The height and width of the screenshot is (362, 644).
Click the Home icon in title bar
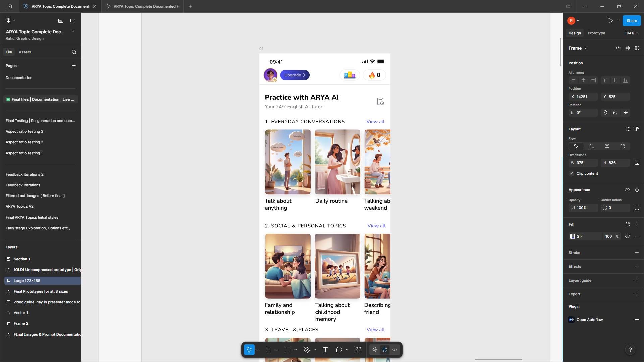point(10,6)
